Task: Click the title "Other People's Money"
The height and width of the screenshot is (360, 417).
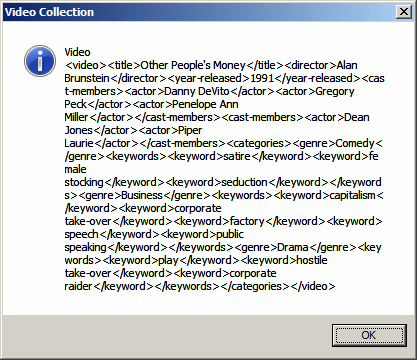Action: (193, 65)
